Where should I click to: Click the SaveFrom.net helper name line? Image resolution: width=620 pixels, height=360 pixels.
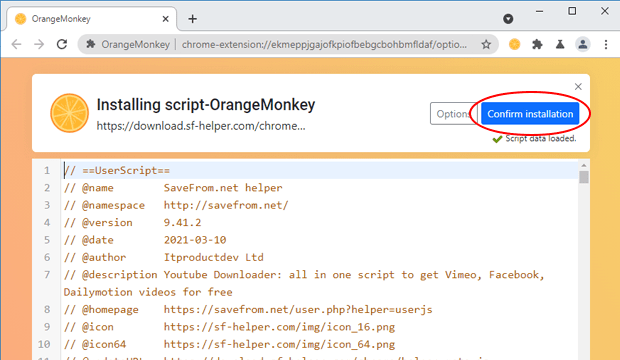[x=173, y=188]
